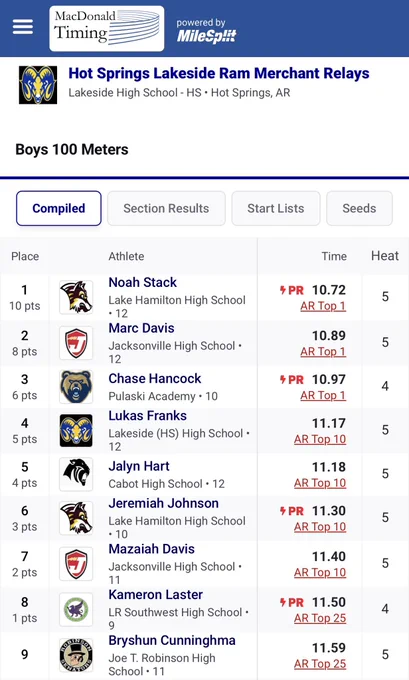This screenshot has width=409, height=680.
Task: Open Noah Stack's athlete profile
Action: (x=143, y=282)
